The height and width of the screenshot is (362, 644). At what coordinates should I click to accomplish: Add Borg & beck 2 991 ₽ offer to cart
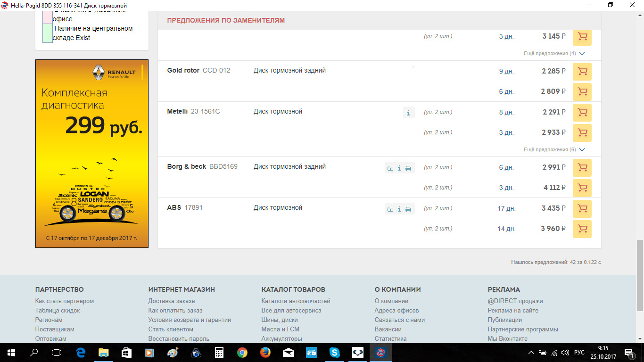[x=582, y=168]
